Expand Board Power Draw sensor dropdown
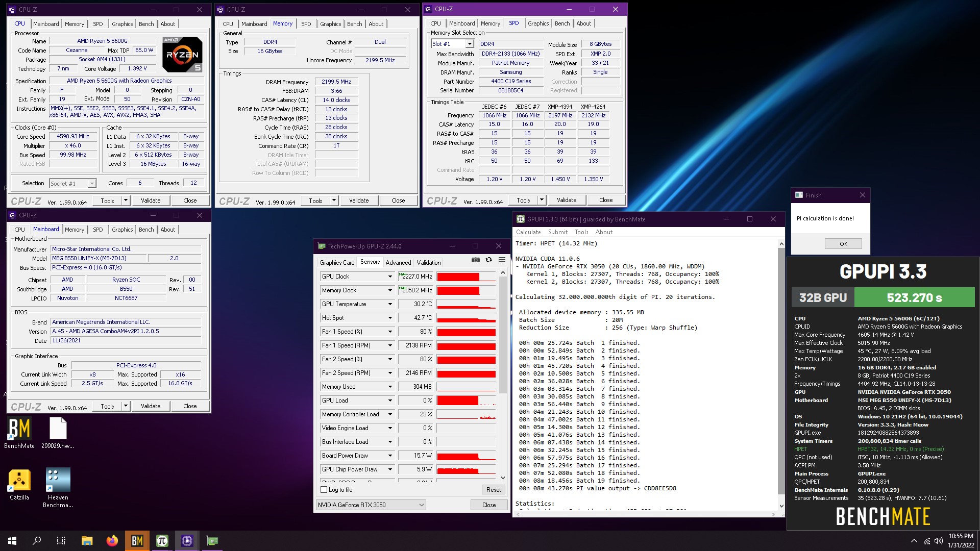Image resolution: width=980 pixels, height=551 pixels. coord(390,456)
